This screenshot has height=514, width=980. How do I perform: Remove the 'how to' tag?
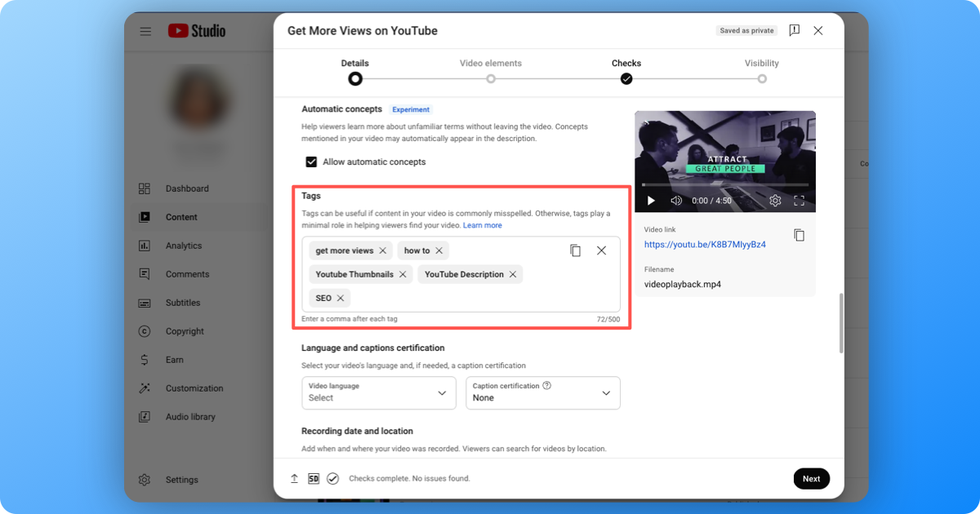click(439, 250)
